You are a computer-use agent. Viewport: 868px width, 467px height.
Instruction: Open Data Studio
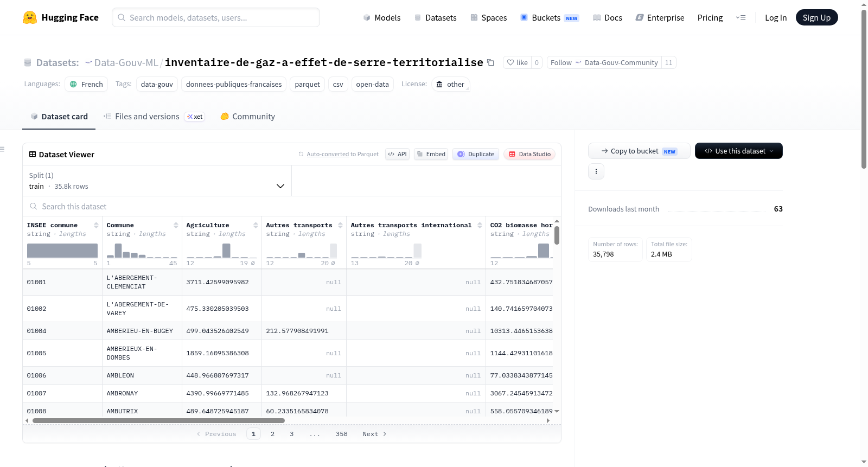529,154
